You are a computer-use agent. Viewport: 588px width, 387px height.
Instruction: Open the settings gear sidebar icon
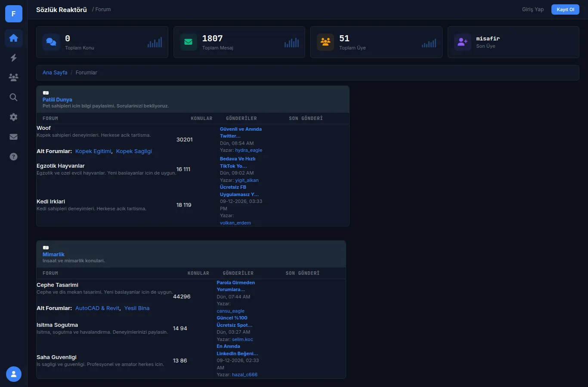point(13,117)
